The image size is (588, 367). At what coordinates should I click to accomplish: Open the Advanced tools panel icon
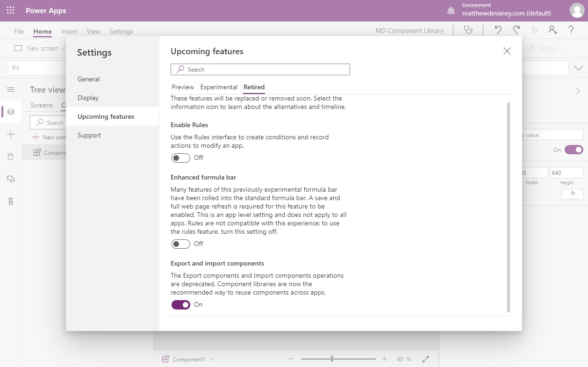pyautogui.click(x=10, y=201)
